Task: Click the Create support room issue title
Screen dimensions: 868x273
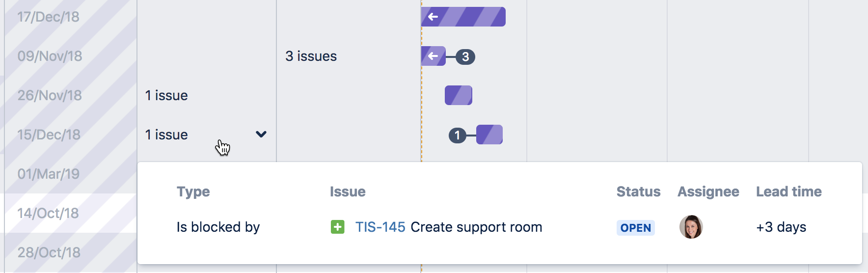Action: pos(476,227)
